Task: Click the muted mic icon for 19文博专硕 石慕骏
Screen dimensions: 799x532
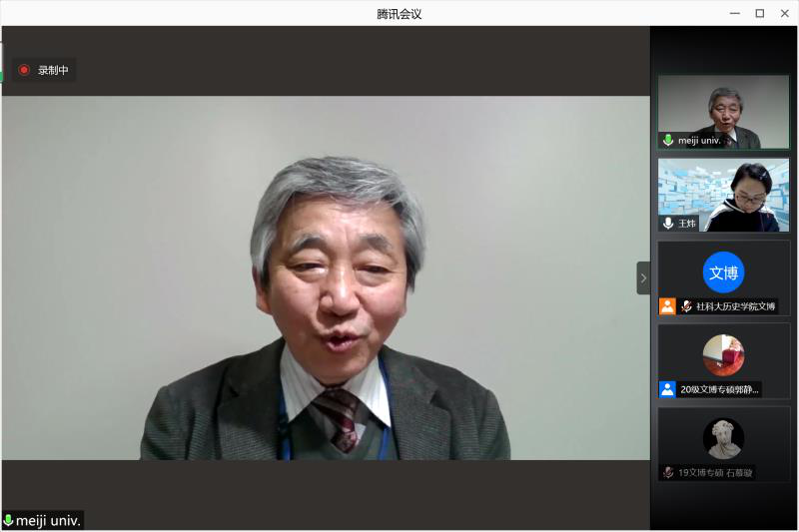Action: coord(668,472)
